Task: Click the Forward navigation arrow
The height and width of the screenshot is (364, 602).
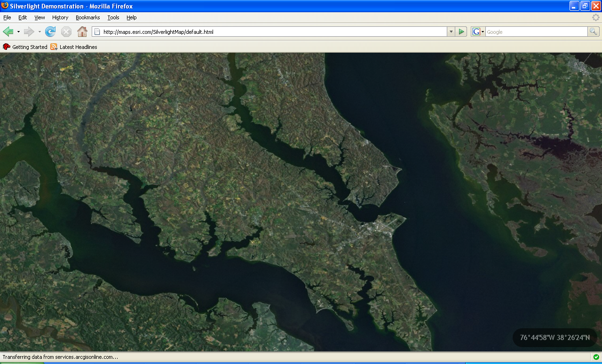Action: (x=29, y=32)
